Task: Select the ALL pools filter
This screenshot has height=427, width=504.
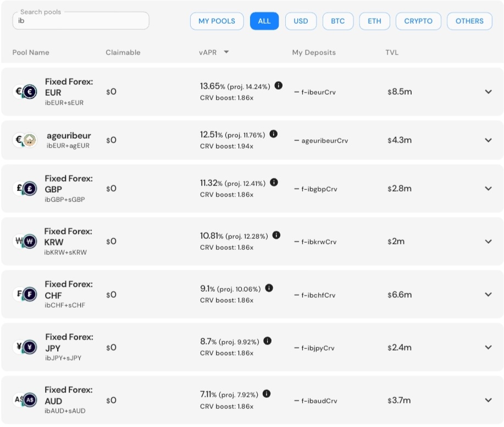Action: tap(264, 21)
